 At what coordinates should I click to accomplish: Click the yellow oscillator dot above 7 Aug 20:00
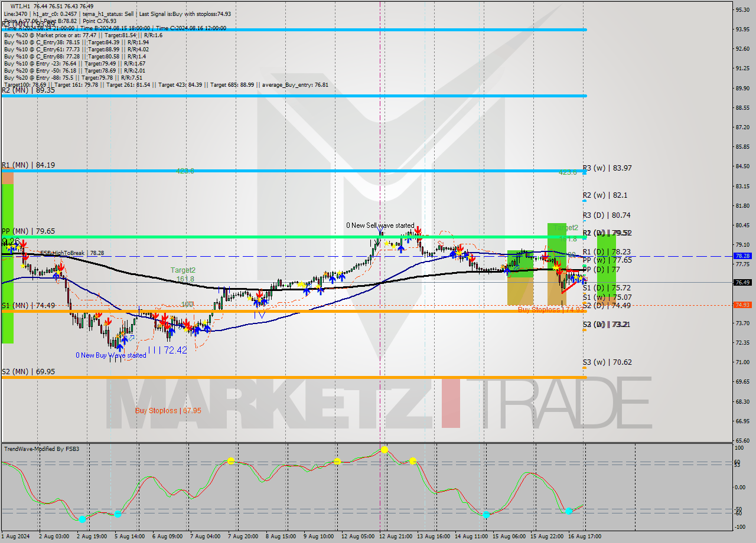[x=231, y=461]
